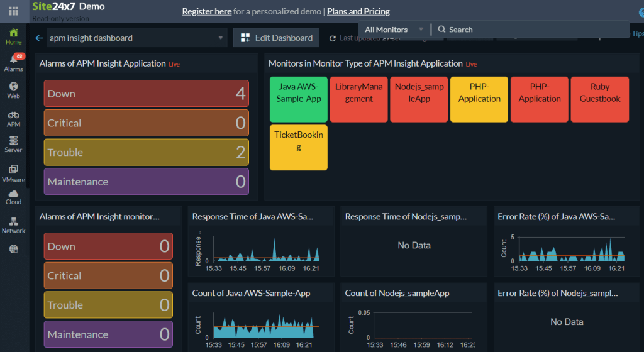644x352 pixels.
Task: Click the Register here link
Action: [x=206, y=11]
